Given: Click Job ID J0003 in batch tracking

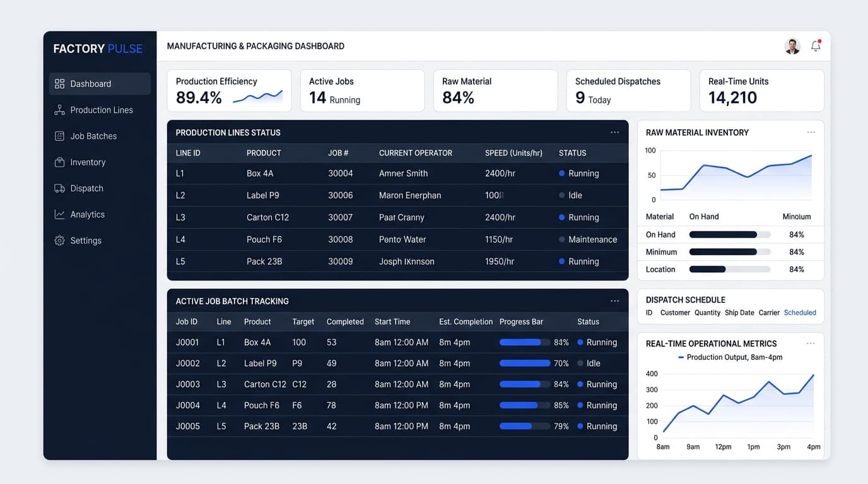Looking at the screenshot, I should click(187, 384).
